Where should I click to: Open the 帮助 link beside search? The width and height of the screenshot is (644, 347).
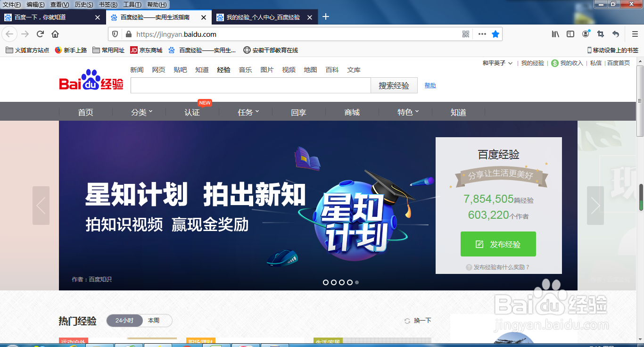point(429,85)
